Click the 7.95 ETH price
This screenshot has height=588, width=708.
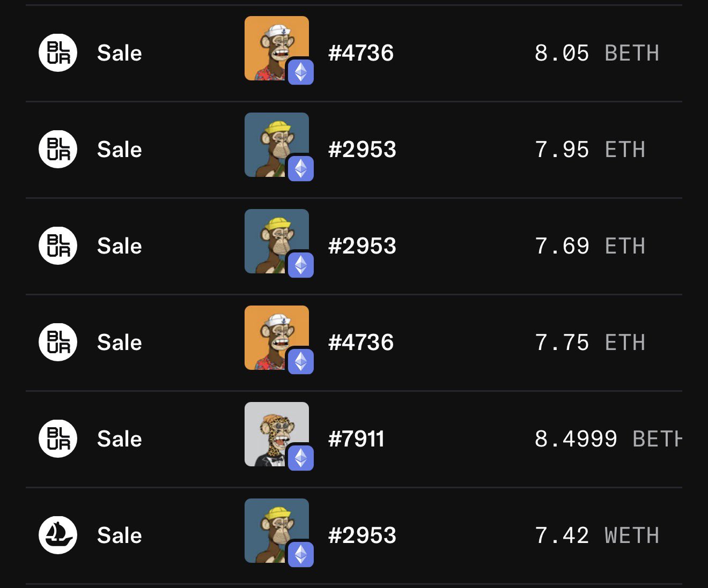coord(589,150)
